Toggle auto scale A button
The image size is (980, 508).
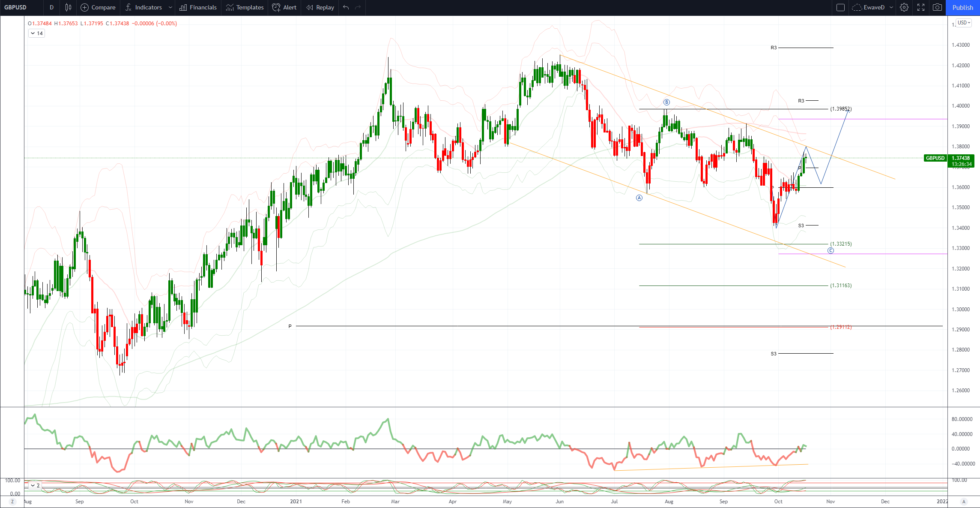[x=964, y=501]
